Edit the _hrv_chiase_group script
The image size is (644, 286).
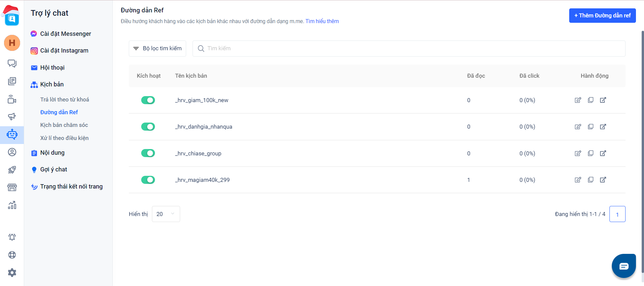pyautogui.click(x=578, y=153)
